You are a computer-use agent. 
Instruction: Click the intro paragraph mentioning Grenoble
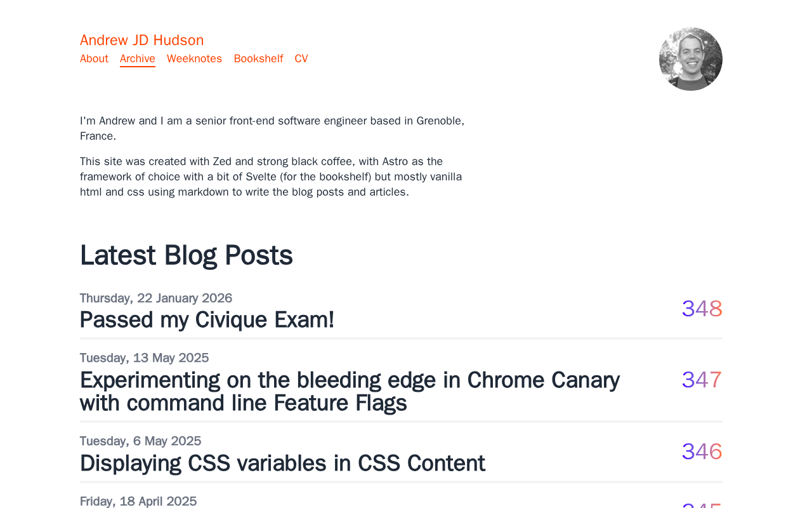click(272, 128)
